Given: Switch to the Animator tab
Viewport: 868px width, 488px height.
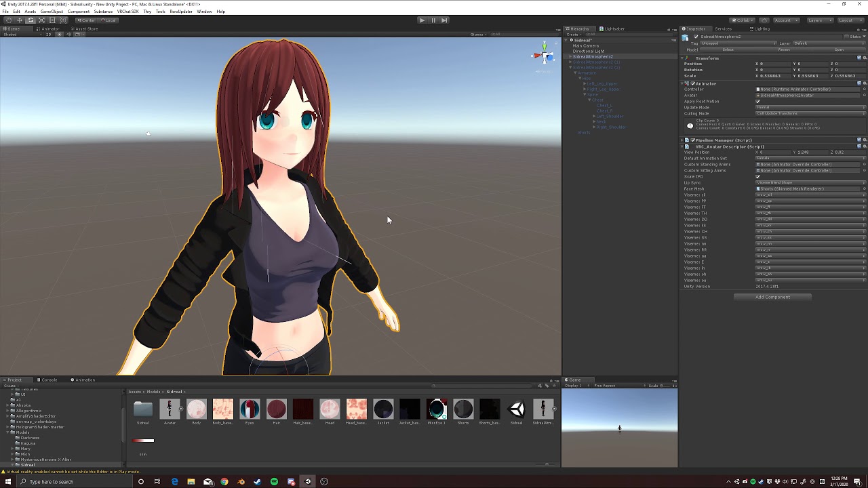Looking at the screenshot, I should click(x=48, y=28).
